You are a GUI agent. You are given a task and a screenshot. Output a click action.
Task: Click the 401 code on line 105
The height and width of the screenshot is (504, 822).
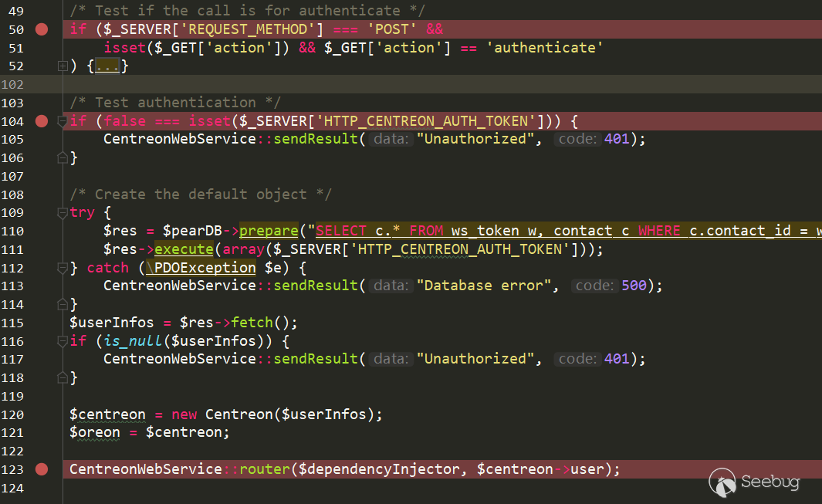(x=617, y=139)
